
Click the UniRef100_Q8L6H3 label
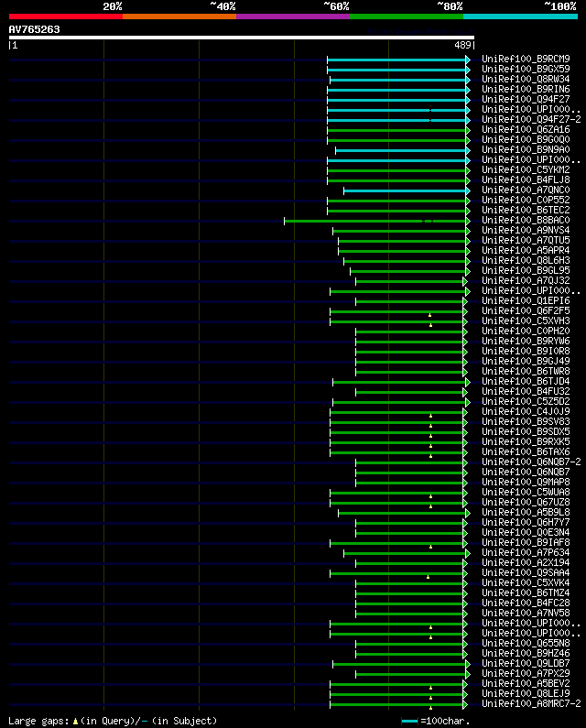pos(526,260)
